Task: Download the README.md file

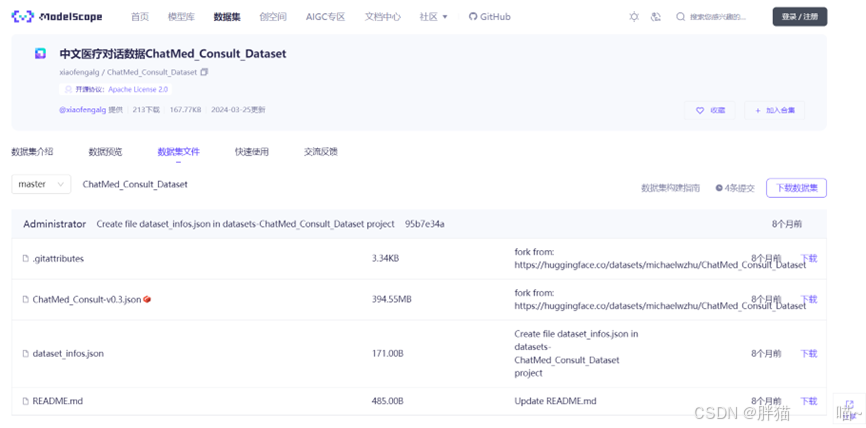Action: pos(809,401)
